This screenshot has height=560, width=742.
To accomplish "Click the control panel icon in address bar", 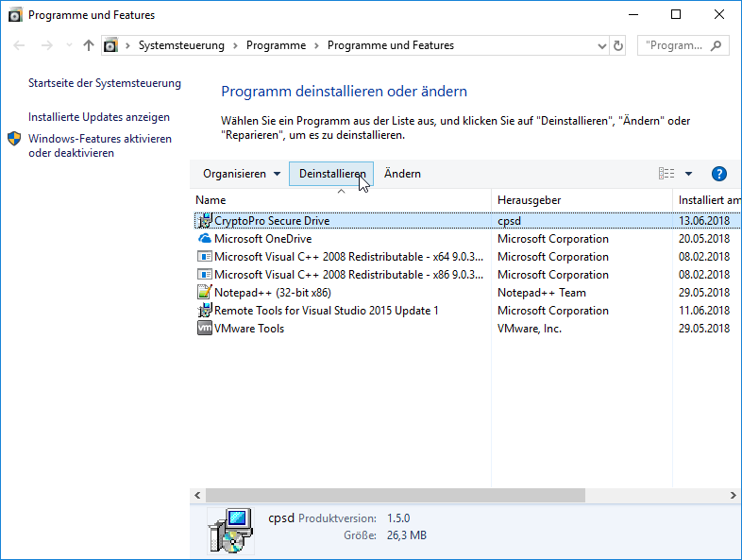I will coord(110,45).
